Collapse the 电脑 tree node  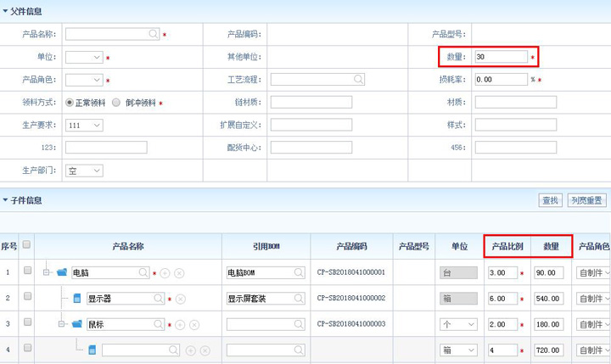point(48,272)
